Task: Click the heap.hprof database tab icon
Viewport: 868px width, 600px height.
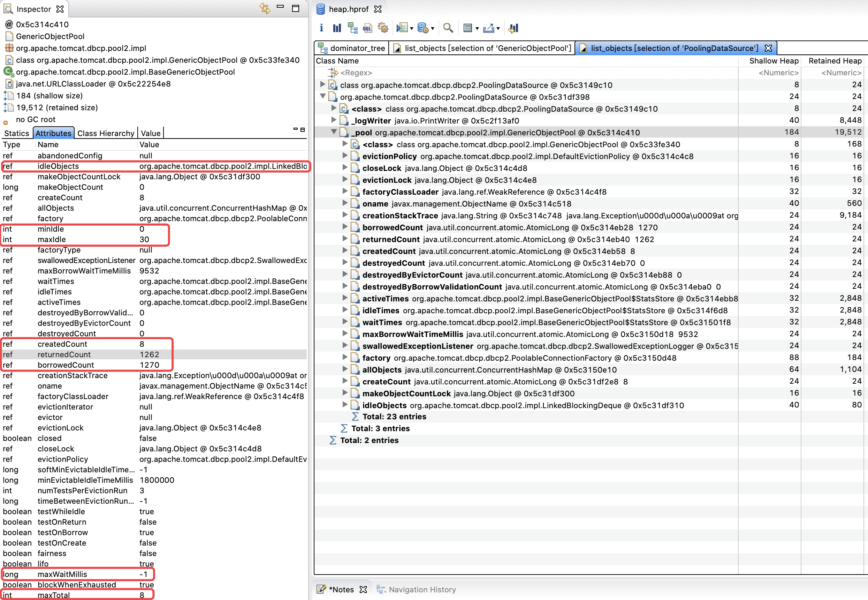Action: click(320, 9)
